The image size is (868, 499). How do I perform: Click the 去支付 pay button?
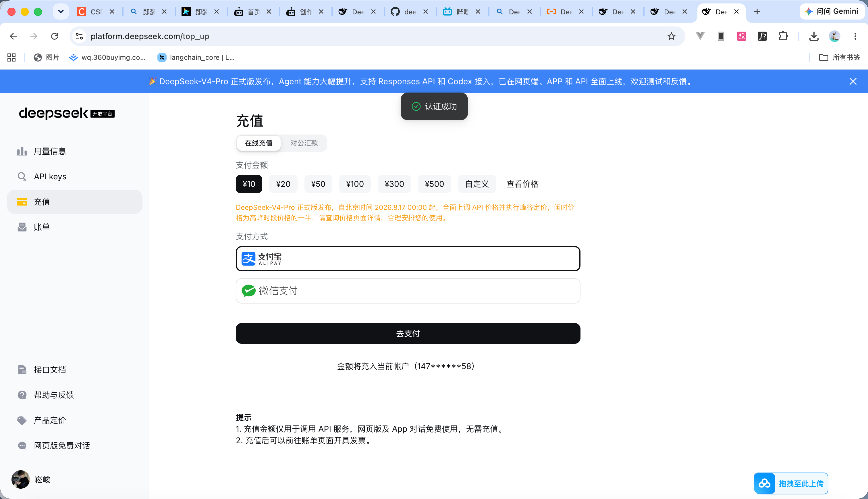click(408, 333)
